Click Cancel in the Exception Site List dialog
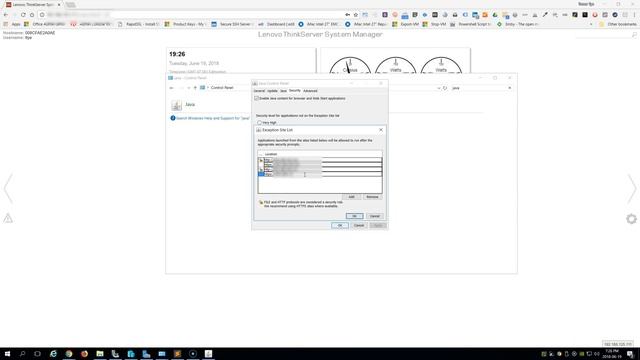The width and height of the screenshot is (640, 360). 374,216
